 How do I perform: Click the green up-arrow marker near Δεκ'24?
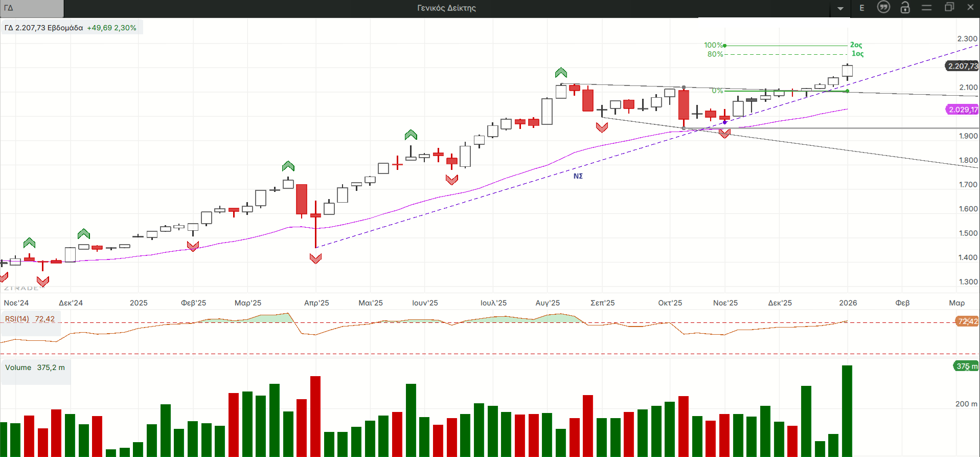tap(83, 234)
